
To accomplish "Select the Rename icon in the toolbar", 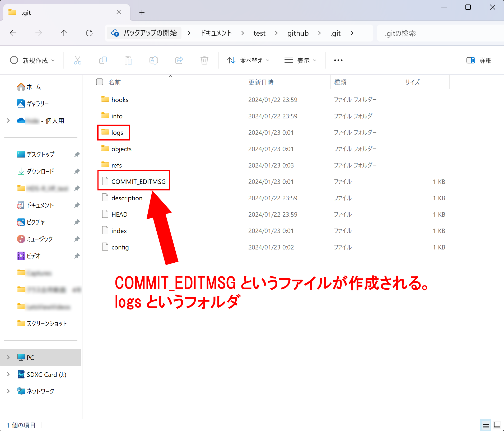I will [x=153, y=60].
